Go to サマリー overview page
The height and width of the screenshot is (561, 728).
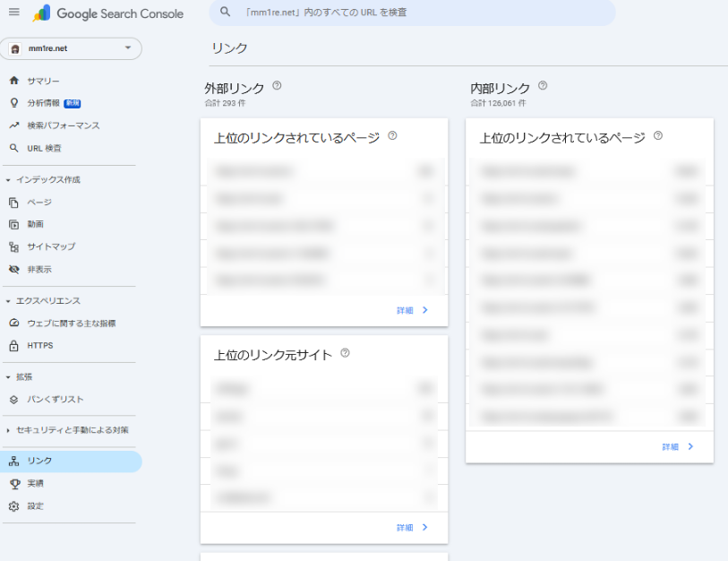point(43,81)
